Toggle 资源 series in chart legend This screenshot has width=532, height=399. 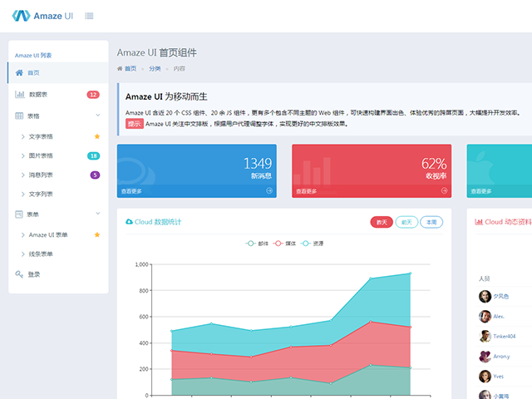click(x=313, y=244)
